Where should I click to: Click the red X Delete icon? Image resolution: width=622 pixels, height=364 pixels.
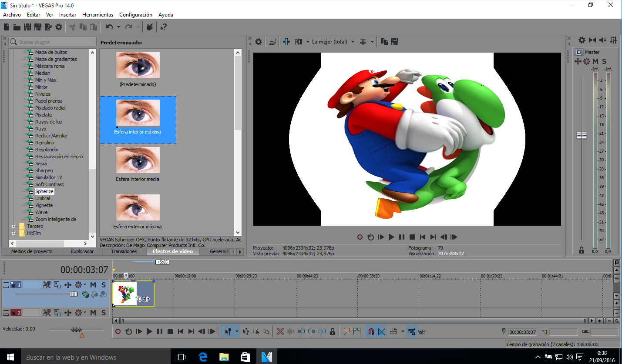coord(280,331)
